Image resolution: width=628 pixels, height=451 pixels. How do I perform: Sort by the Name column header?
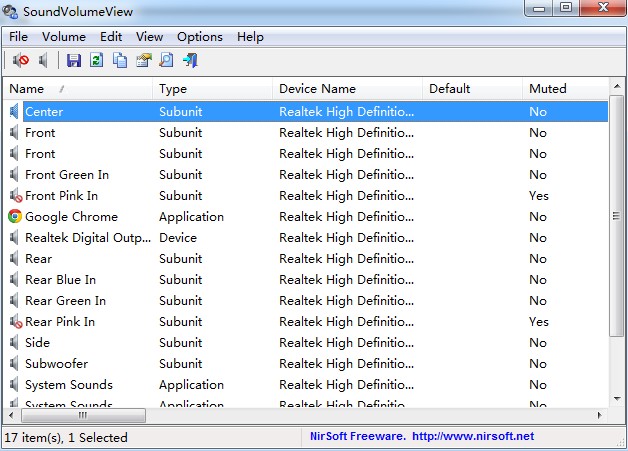coord(78,89)
